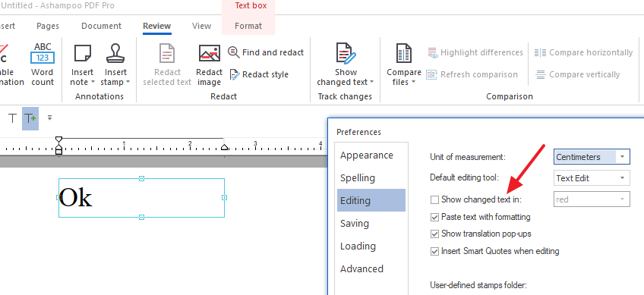Open Advanced preferences category
Image resolution: width=644 pixels, height=295 pixels.
361,268
